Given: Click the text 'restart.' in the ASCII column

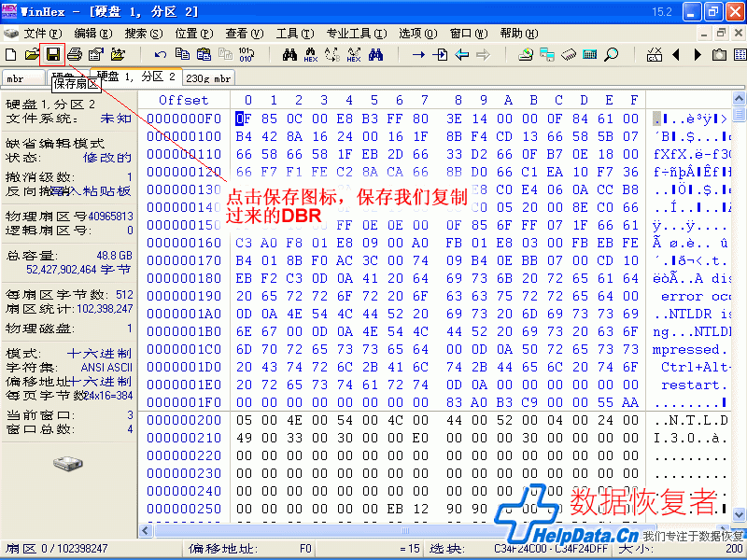Looking at the screenshot, I should 693,385.
